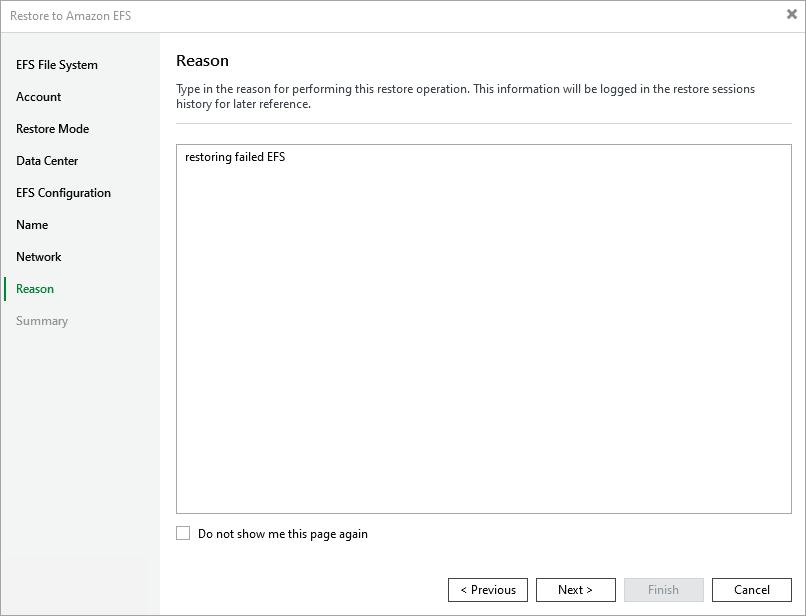Cancel the restore wizard
The height and width of the screenshot is (616, 806).
tap(752, 590)
